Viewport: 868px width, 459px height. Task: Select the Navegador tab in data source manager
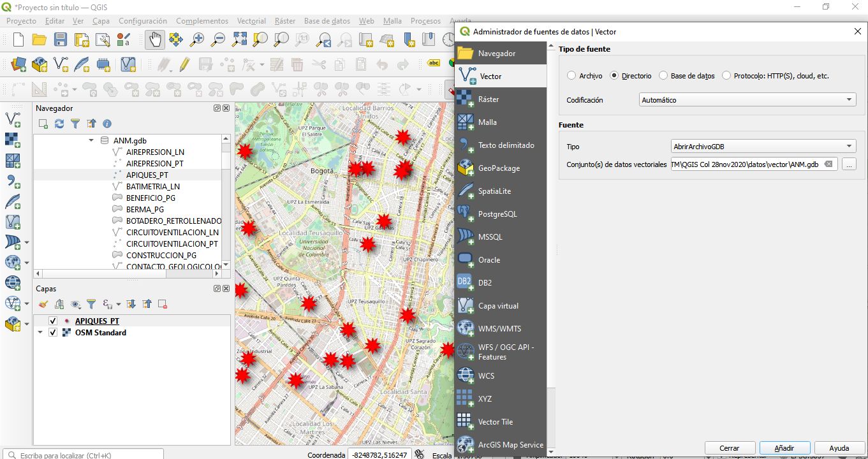pos(501,54)
